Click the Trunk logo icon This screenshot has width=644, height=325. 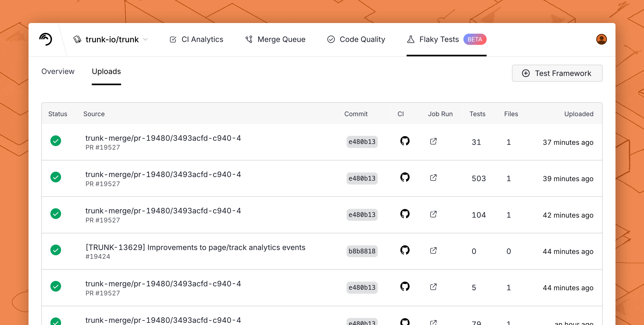click(x=46, y=39)
